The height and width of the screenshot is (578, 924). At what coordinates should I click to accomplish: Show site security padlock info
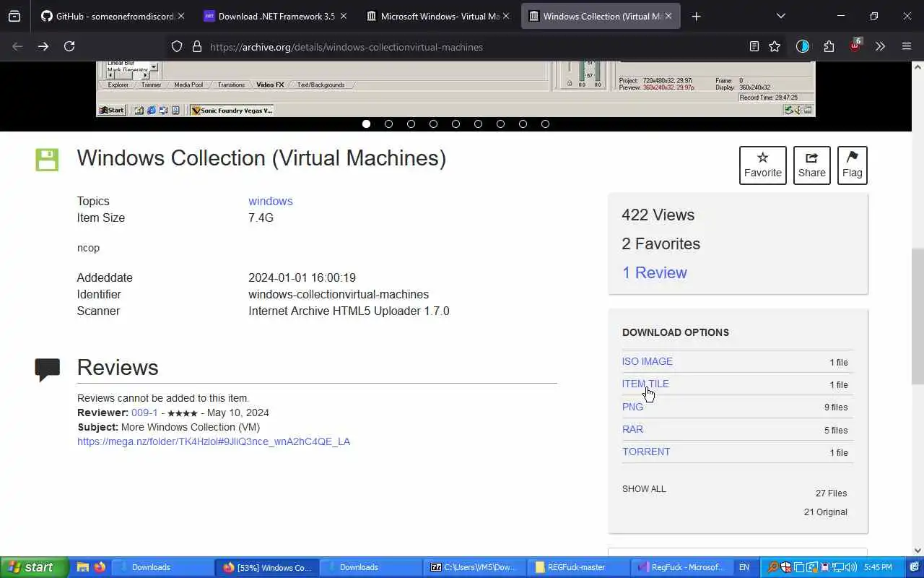tap(196, 46)
